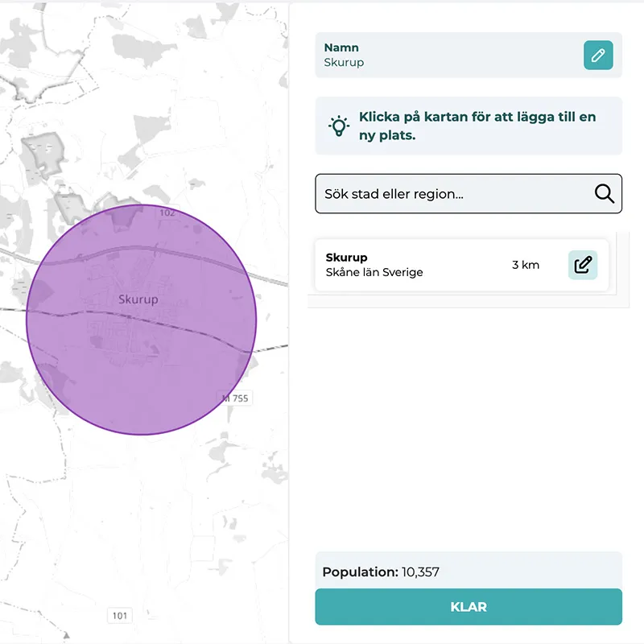Open the edit icon next to the Skurup 3 km entry
The width and height of the screenshot is (644, 644).
coord(583,265)
